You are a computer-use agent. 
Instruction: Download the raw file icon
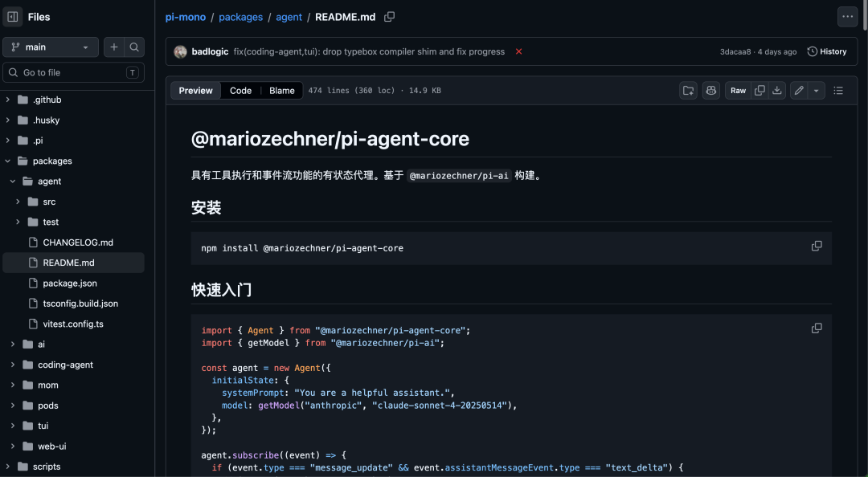[x=777, y=91]
